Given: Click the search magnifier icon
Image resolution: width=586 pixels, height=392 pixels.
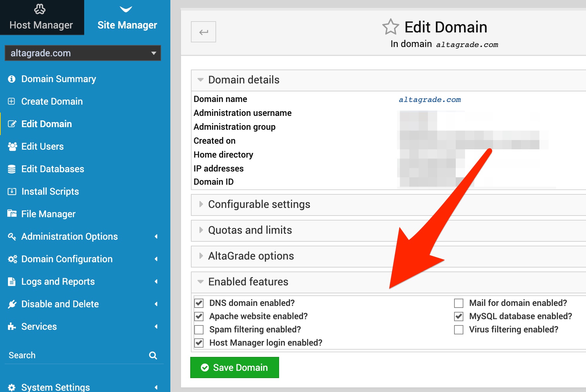Looking at the screenshot, I should point(153,355).
